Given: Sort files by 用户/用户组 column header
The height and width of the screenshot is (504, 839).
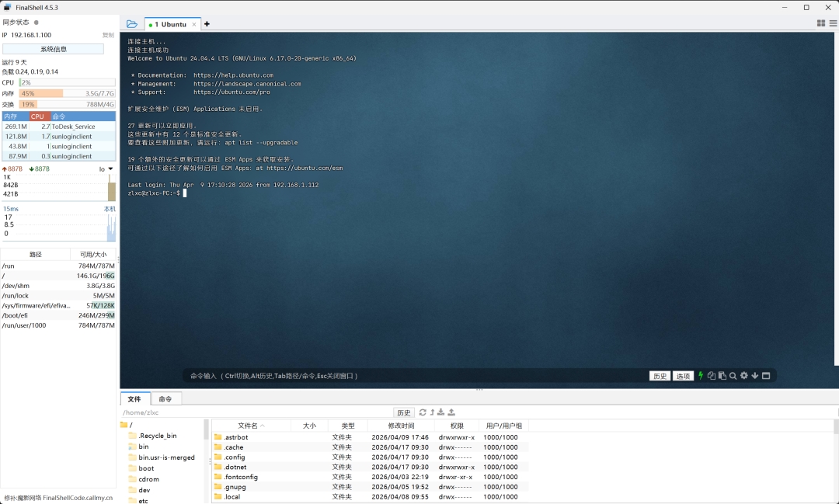Looking at the screenshot, I should pyautogui.click(x=503, y=426).
